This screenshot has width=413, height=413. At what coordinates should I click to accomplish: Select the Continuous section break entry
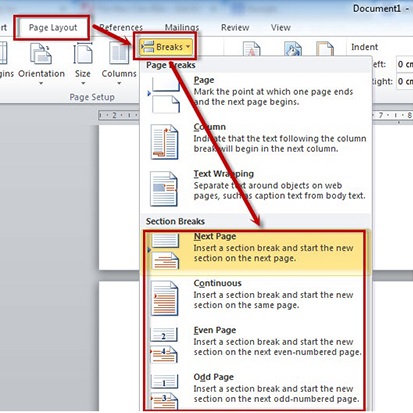256,299
